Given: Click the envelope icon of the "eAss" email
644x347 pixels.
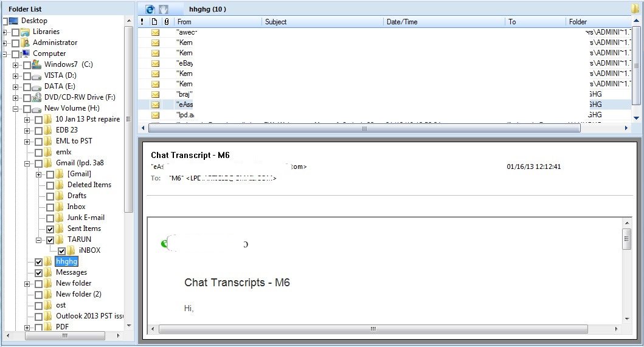Looking at the screenshot, I should point(155,105).
